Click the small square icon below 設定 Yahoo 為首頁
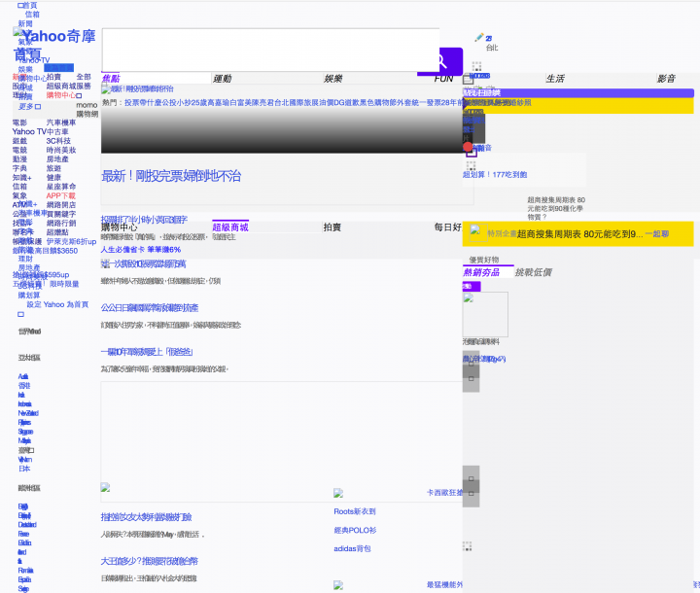 point(20,314)
